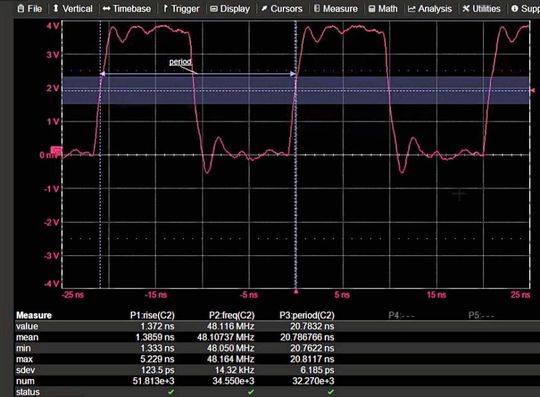Open the File menu

click(30, 9)
